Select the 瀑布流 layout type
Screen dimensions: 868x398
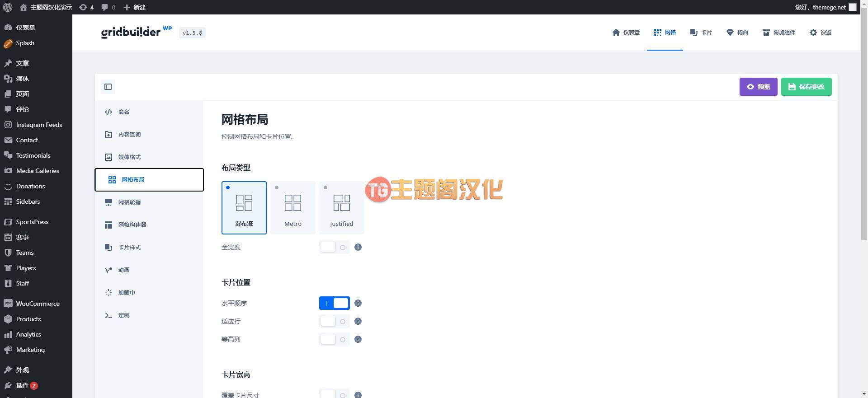point(244,208)
